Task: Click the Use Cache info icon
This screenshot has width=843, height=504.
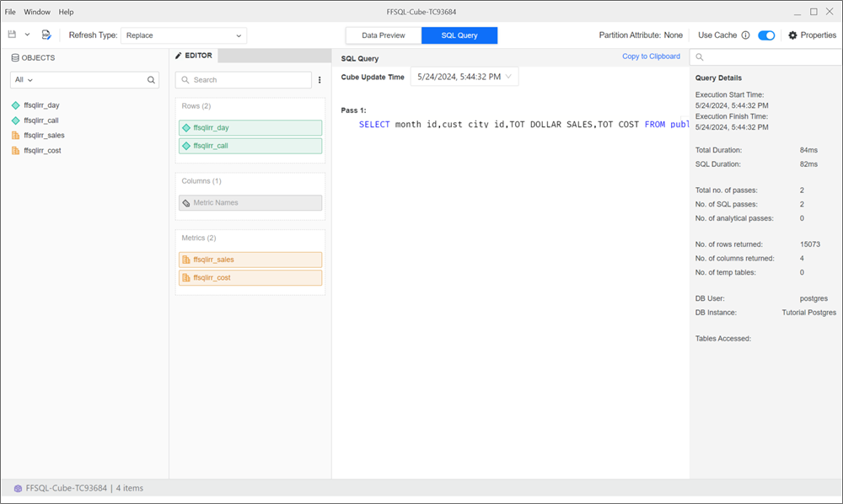Action: 745,35
